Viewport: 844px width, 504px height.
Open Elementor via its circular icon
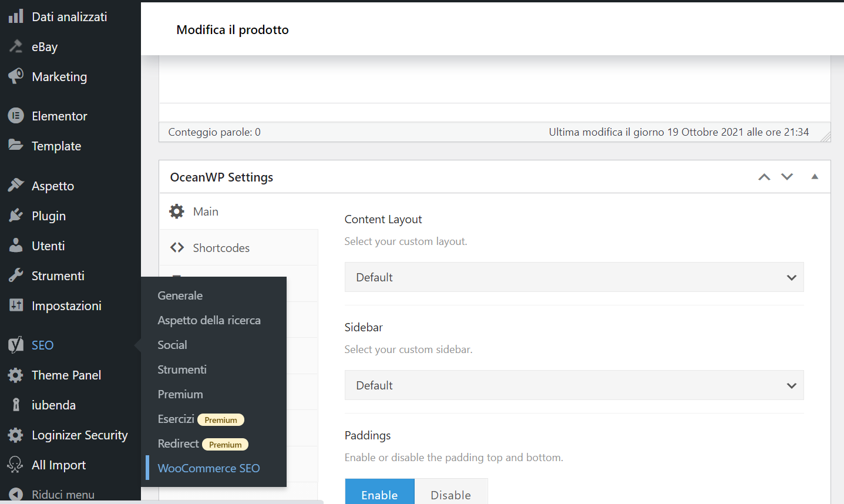(16, 116)
